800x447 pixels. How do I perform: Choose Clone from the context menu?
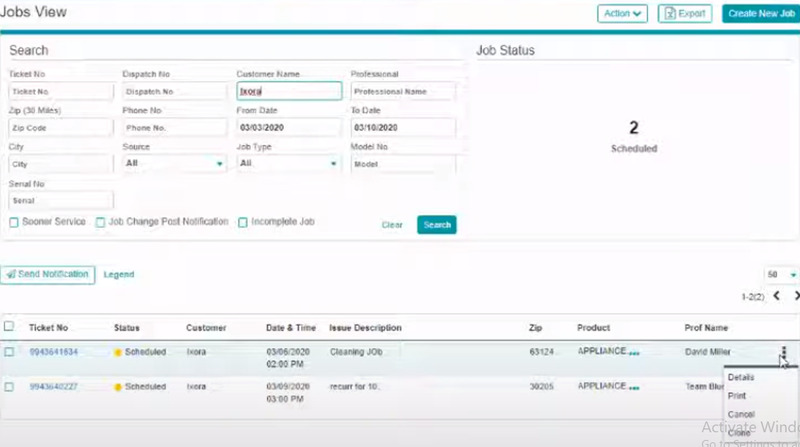(x=739, y=433)
